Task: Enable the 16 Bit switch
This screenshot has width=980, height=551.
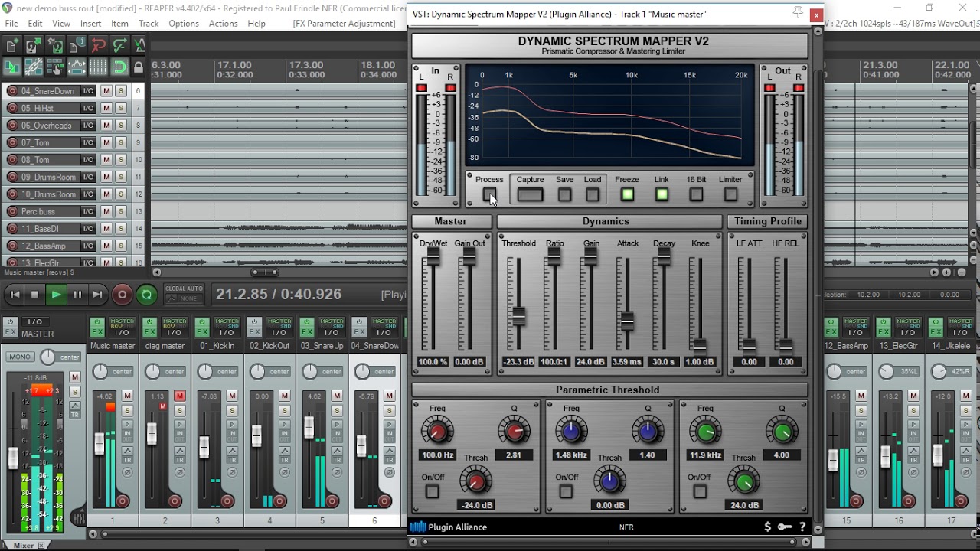Action: tap(696, 194)
